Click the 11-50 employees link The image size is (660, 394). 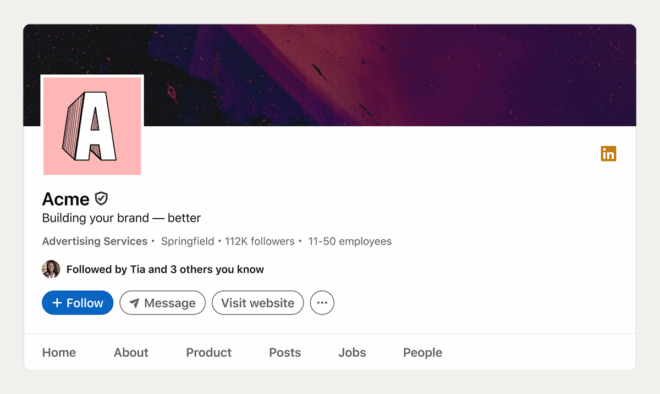[x=350, y=241]
